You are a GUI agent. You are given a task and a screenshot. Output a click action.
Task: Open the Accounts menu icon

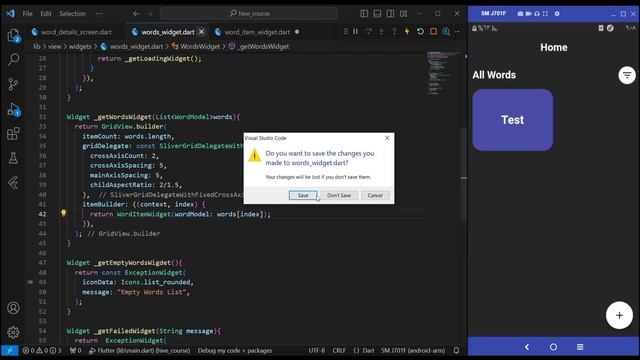point(13,308)
